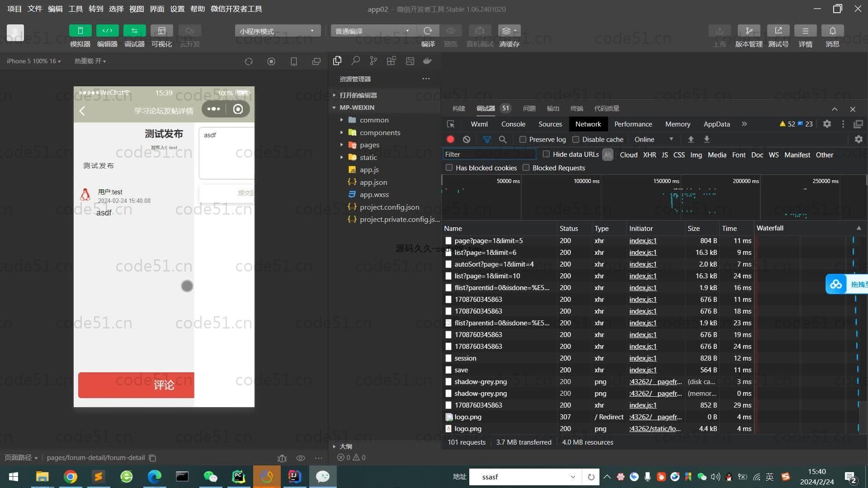Enable Preserve log checkbox
This screenshot has width=868, height=488.
click(523, 140)
